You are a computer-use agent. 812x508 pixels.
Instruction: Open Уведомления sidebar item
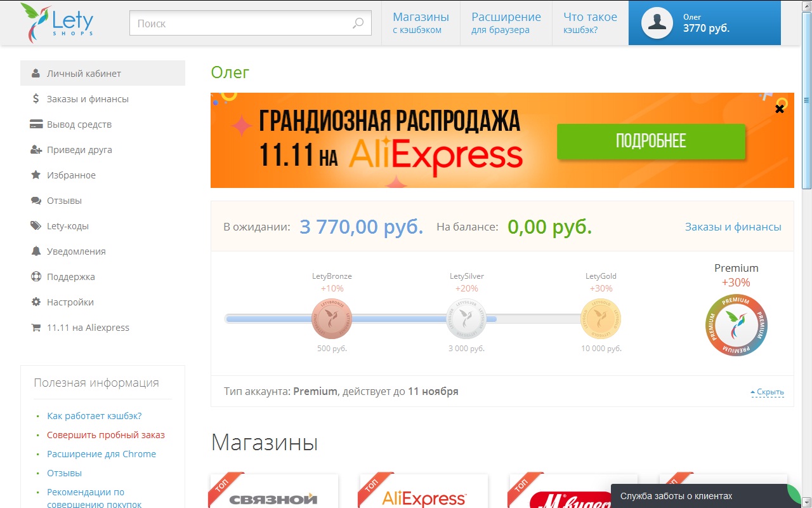[x=103, y=251]
